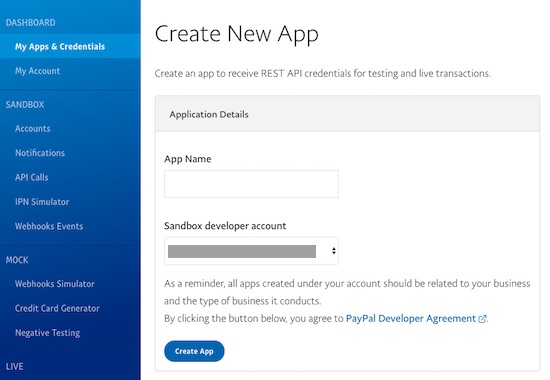
Task: Launch the IPN Simulator
Action: (42, 202)
